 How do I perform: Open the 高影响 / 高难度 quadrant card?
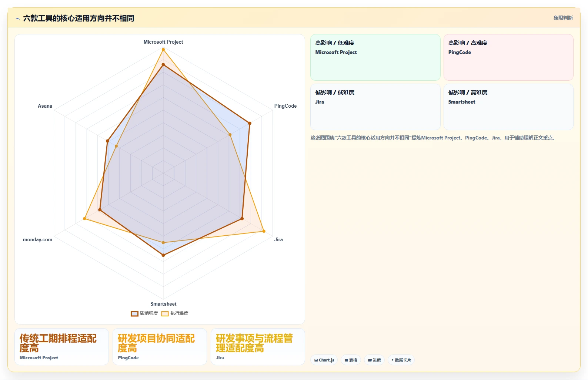point(508,57)
